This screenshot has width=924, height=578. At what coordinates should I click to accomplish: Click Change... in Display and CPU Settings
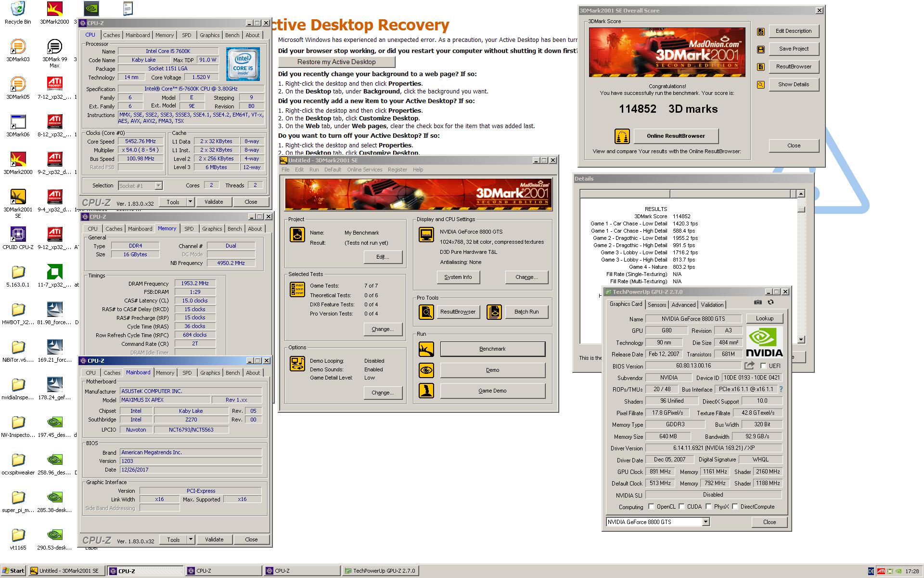[526, 277]
